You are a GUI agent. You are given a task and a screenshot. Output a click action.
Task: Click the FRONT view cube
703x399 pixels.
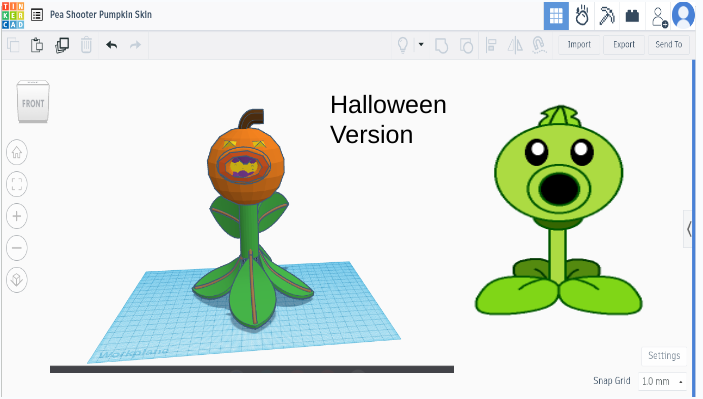coord(33,102)
